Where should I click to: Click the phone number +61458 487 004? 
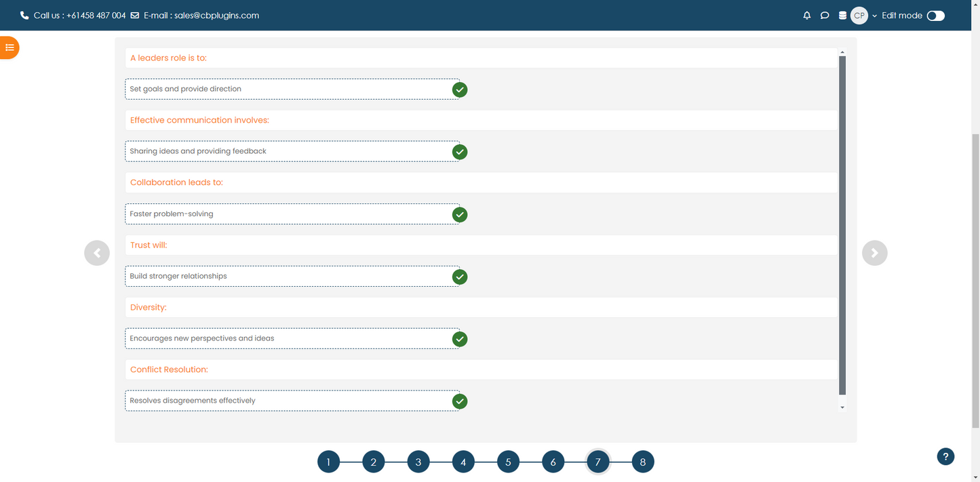(x=96, y=16)
